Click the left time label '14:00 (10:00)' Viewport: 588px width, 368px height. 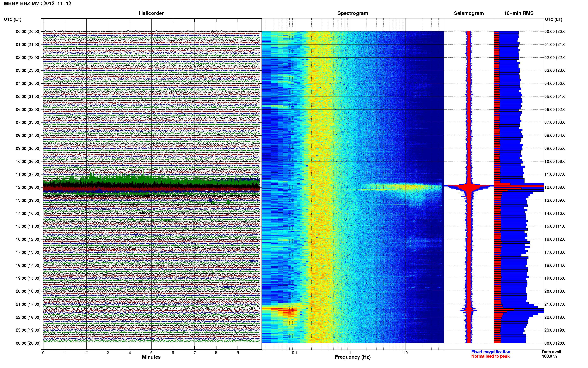point(28,213)
